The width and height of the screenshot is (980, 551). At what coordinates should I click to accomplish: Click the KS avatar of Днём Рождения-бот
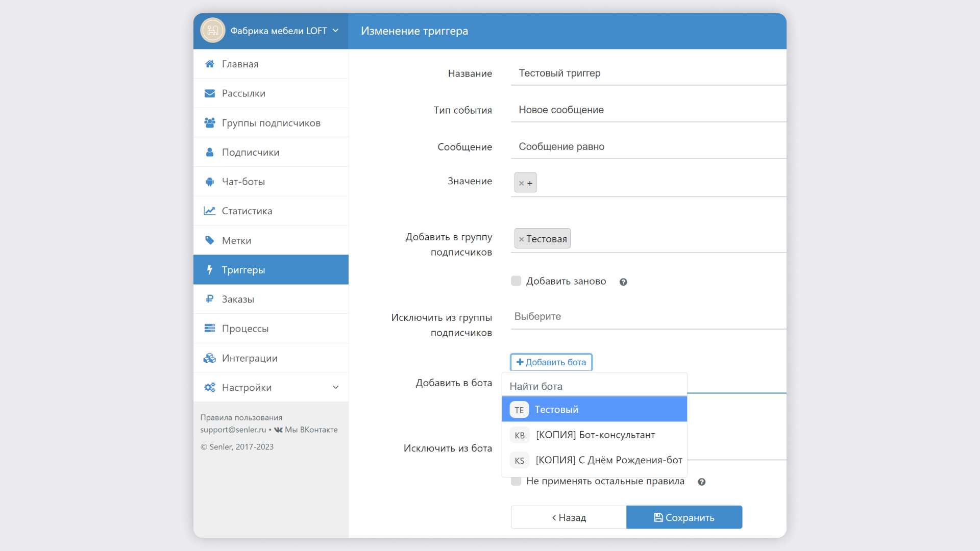point(519,461)
